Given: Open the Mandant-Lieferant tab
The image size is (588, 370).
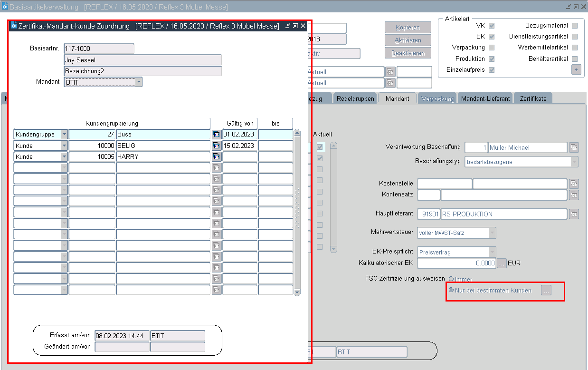Looking at the screenshot, I should click(485, 98).
